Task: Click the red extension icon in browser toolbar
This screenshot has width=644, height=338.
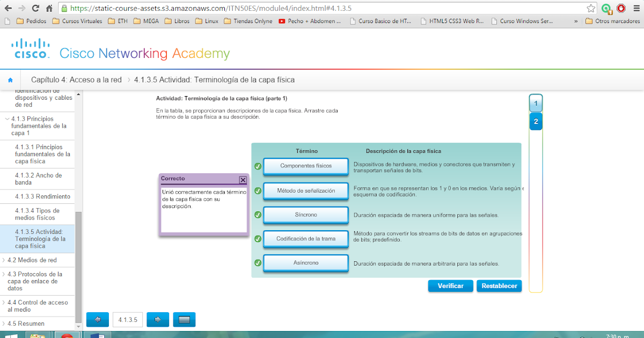Action: [621, 8]
